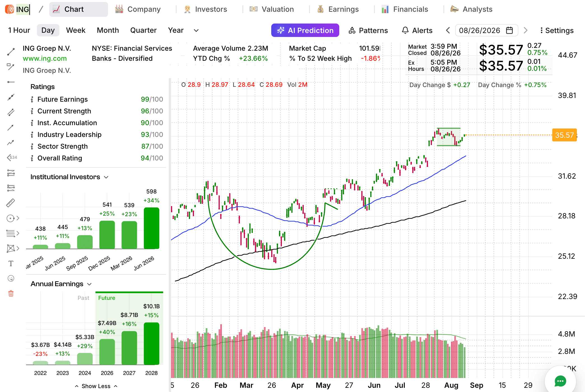Open the Patterns menu
Screen dimensions: 585x392
tap(368, 30)
